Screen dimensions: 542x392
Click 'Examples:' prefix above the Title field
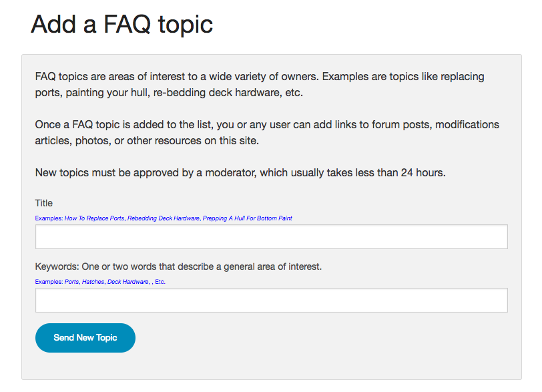49,218
